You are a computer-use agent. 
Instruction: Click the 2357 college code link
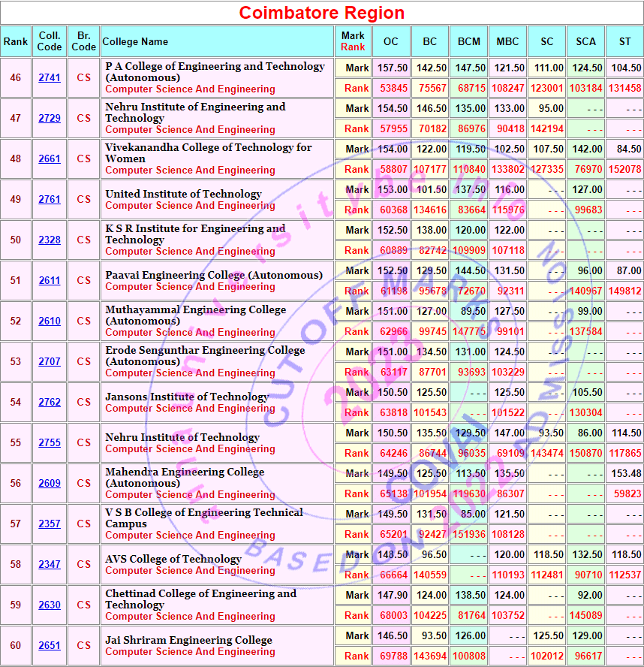click(50, 524)
